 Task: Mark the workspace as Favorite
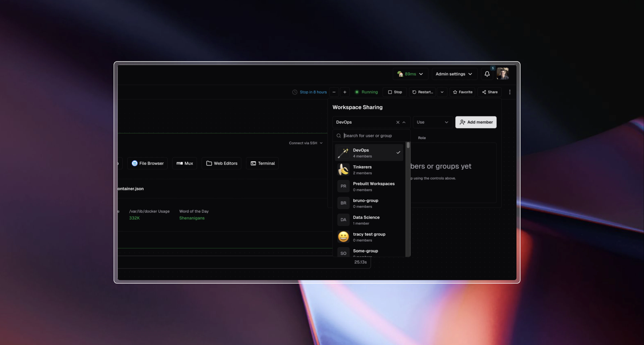click(463, 92)
